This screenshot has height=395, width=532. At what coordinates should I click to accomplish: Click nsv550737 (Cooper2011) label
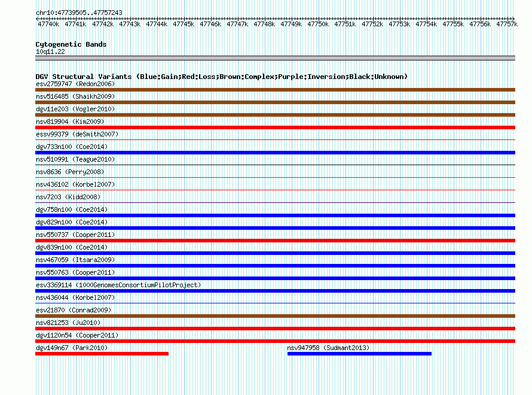tap(75, 235)
